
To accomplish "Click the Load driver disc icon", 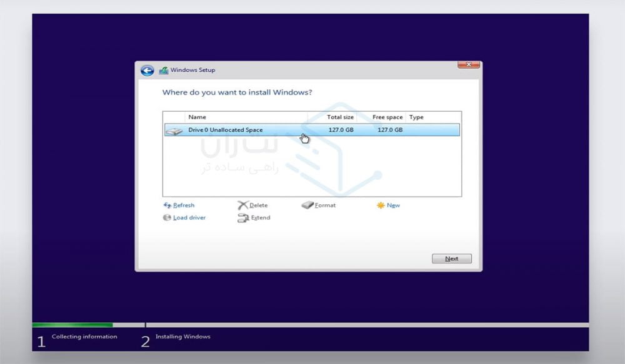I will click(167, 218).
